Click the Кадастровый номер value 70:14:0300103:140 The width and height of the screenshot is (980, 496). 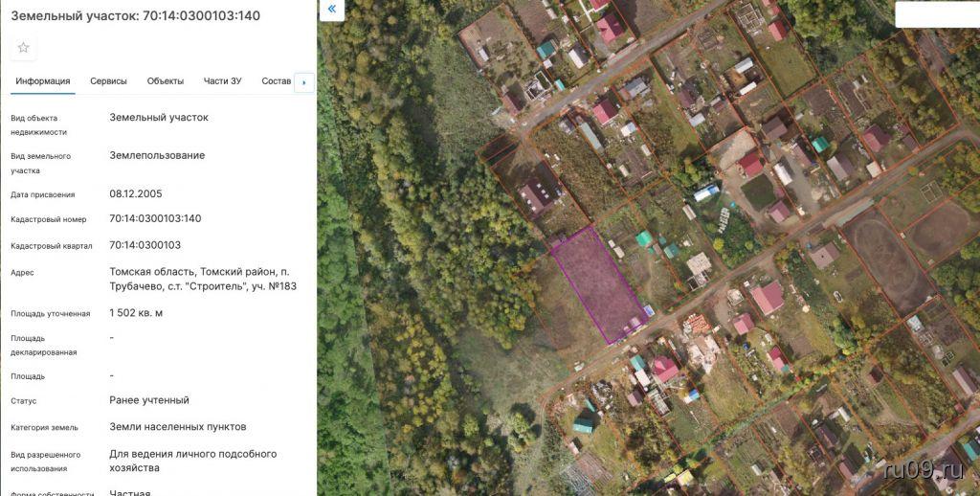pos(155,218)
